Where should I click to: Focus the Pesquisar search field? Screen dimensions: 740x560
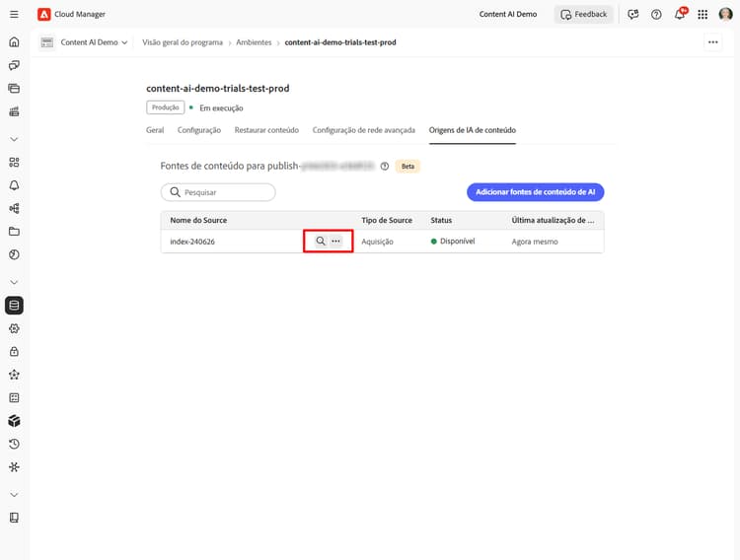pos(218,192)
